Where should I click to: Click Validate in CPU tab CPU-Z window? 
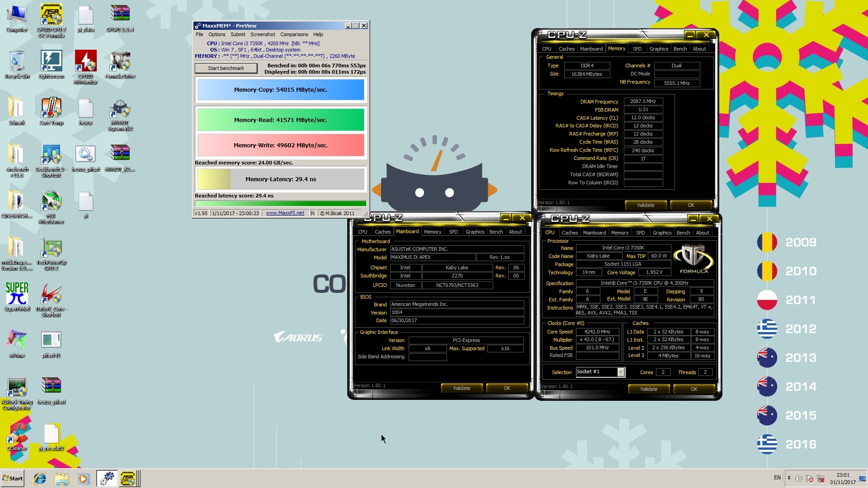pos(649,389)
